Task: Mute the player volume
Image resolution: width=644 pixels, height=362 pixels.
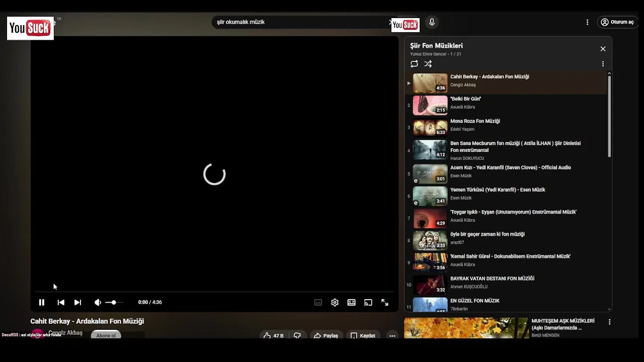Action: [98, 302]
